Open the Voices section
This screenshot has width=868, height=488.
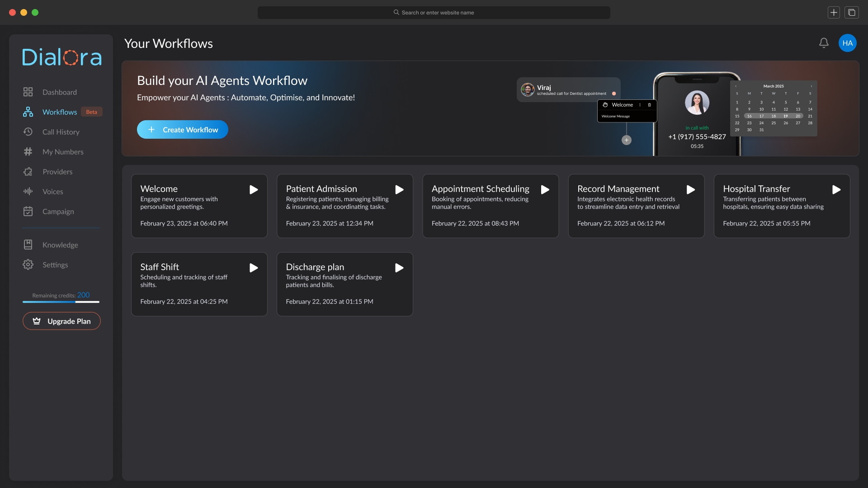click(x=52, y=192)
